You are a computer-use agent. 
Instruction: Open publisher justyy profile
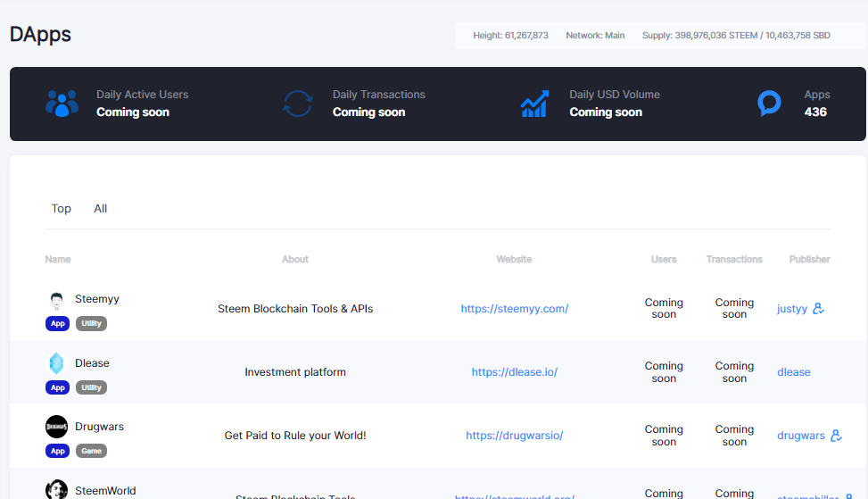(791, 309)
